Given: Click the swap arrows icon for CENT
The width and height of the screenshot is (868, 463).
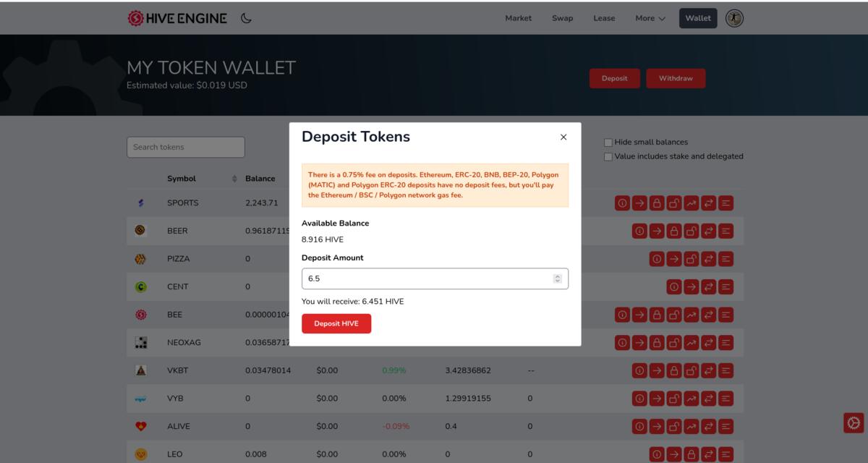Looking at the screenshot, I should (709, 287).
